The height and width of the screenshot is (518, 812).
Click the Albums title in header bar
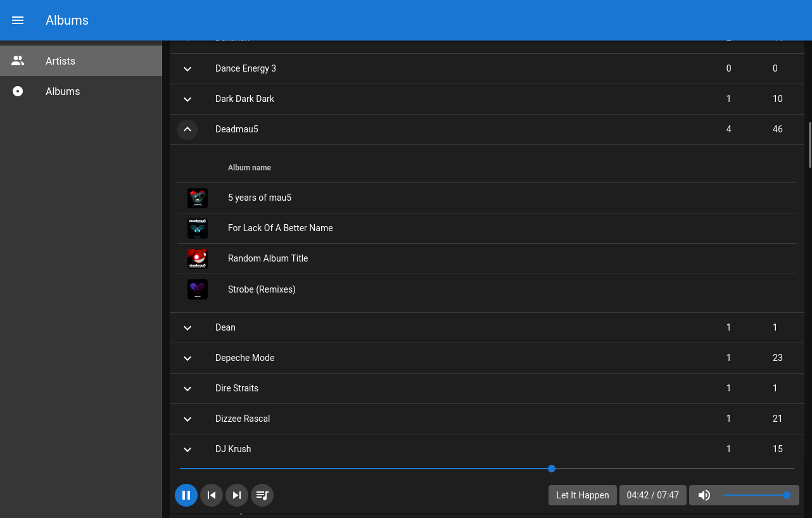(x=67, y=20)
